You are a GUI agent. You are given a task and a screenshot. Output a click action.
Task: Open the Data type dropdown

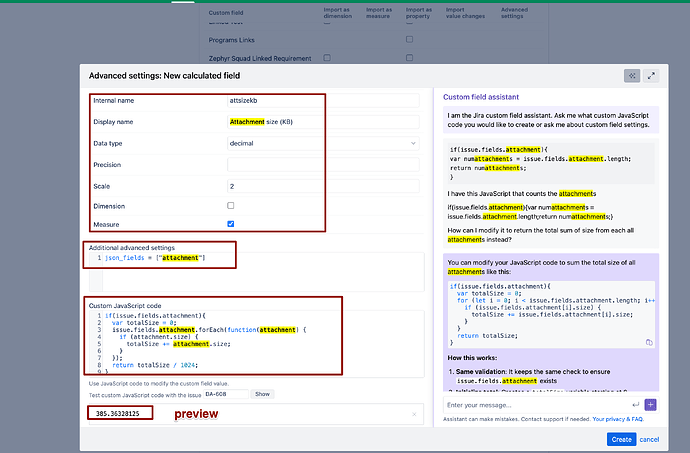coord(323,143)
